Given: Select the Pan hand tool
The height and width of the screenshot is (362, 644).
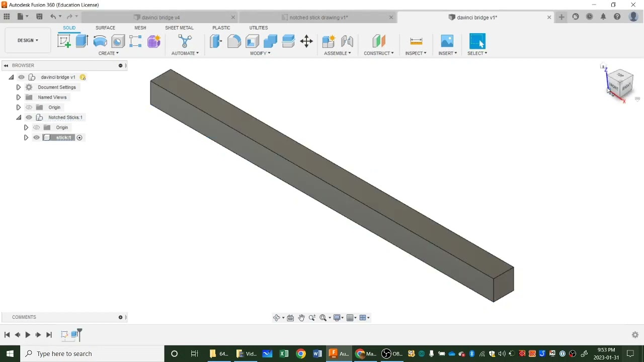Looking at the screenshot, I should (x=301, y=318).
